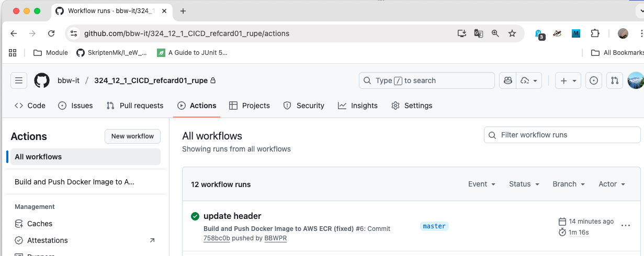
Task: Click the address bar URL
Action: coord(187,33)
